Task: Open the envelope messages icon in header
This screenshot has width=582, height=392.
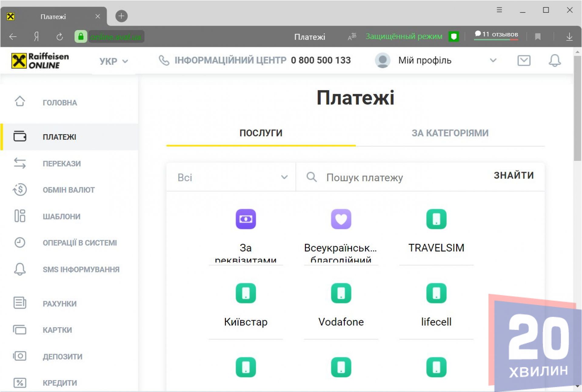Action: click(523, 60)
